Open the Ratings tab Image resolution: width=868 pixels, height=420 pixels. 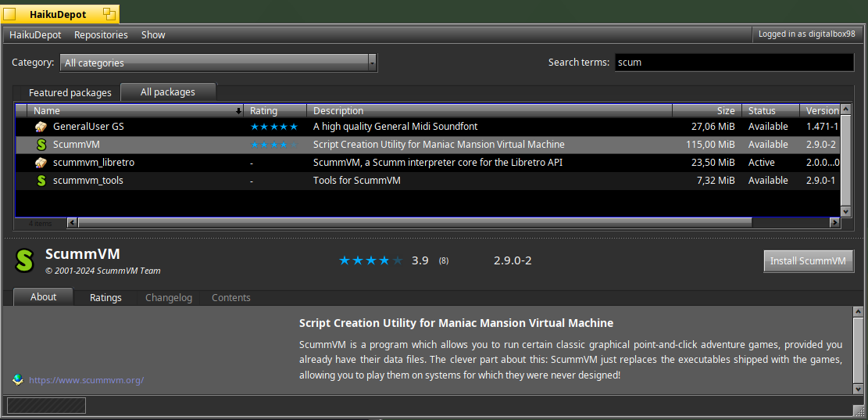(105, 298)
